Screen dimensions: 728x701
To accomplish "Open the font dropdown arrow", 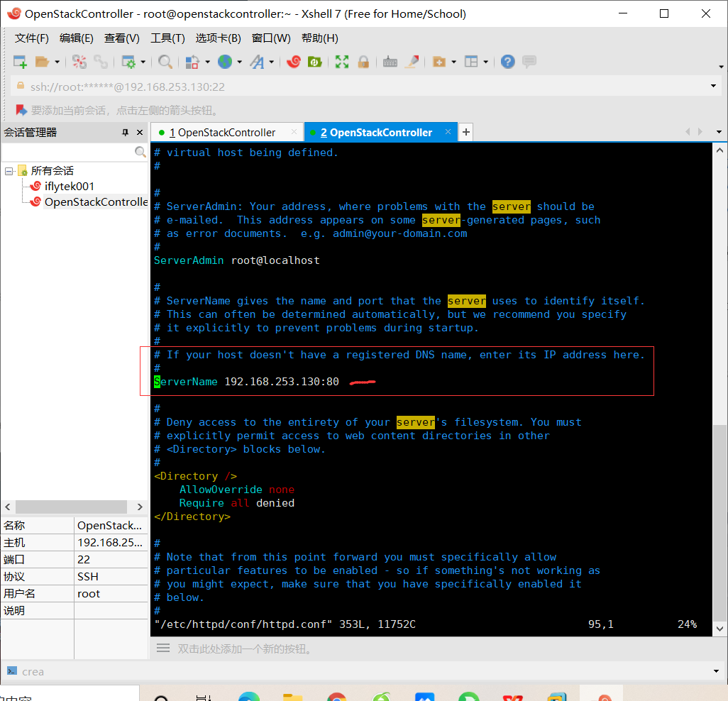I will coord(272,62).
